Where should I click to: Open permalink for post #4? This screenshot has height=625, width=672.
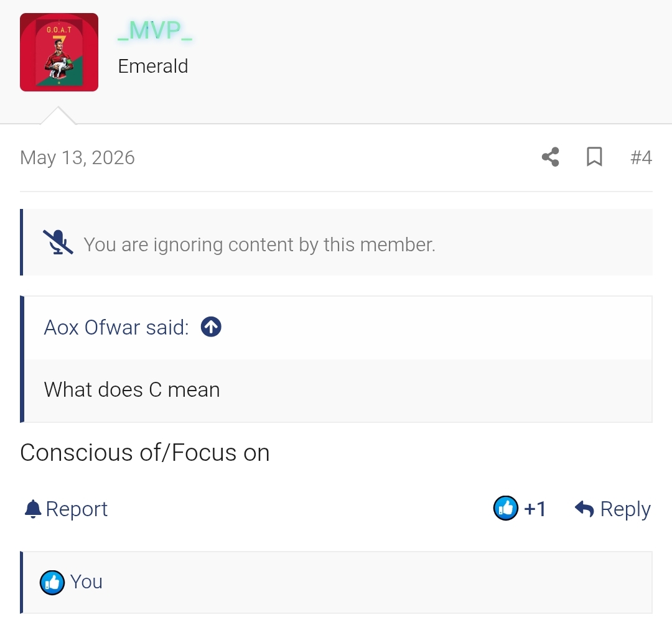point(641,157)
